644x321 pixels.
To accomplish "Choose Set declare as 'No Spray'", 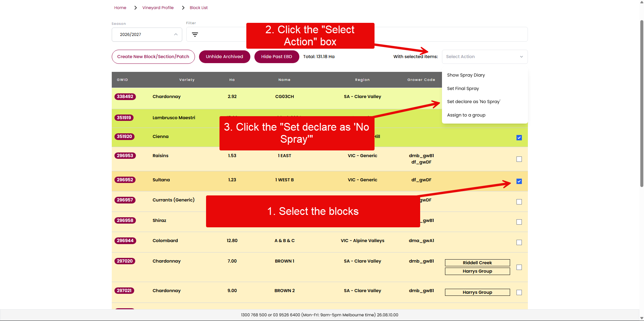I will point(474,102).
